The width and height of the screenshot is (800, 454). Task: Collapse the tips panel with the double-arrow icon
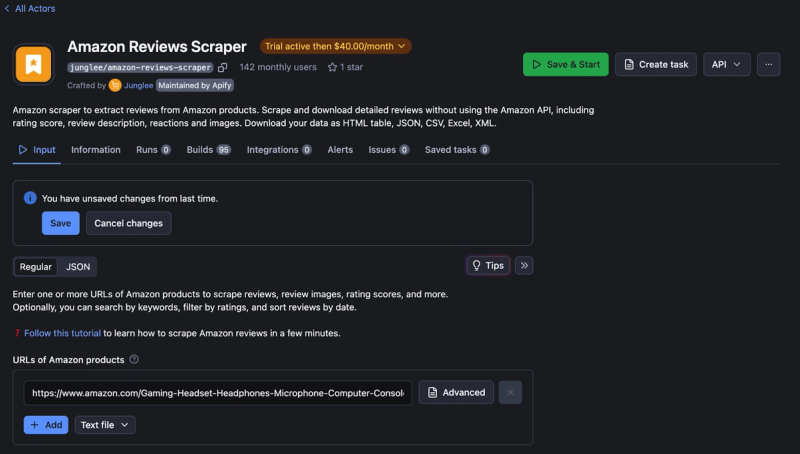[x=524, y=265]
